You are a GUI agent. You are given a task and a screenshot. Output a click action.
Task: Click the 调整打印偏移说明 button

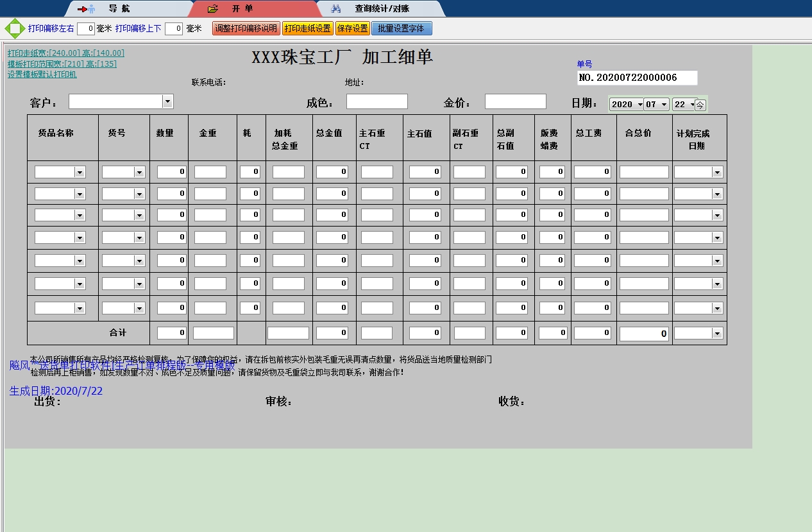246,29
